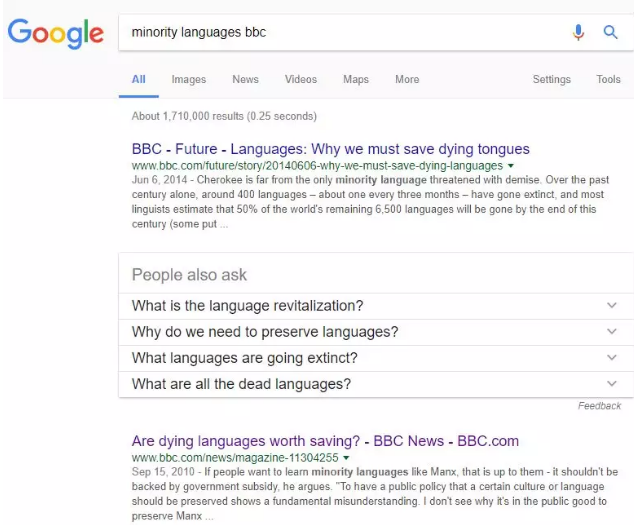Expand "What is the language revitalization?" chevron
Screen dimensions: 634x525
click(x=612, y=305)
